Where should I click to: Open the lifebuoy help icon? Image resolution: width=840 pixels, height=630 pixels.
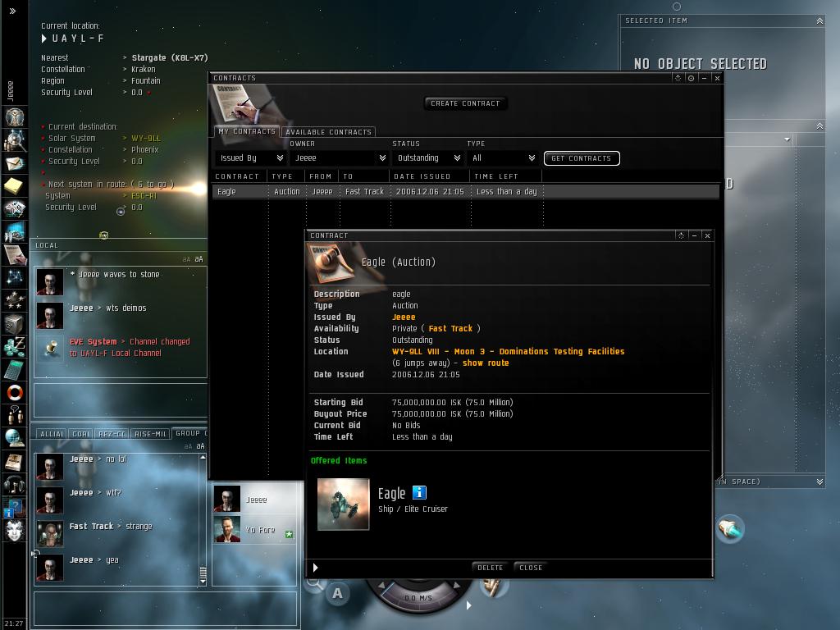click(x=15, y=393)
